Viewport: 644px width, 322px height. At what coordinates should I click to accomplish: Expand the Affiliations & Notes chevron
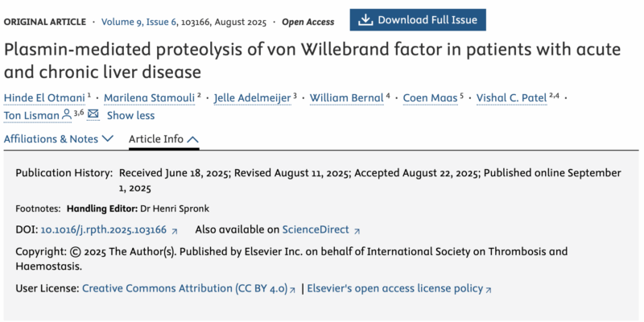point(107,138)
